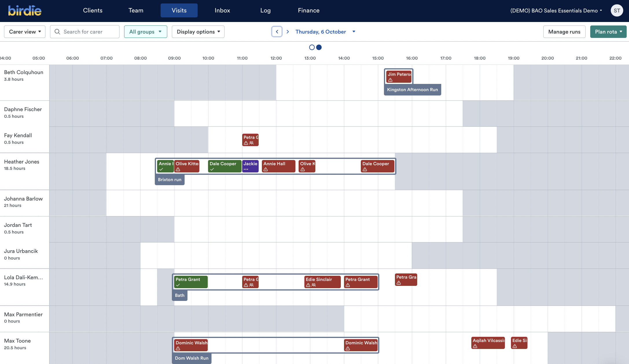Open the ST user avatar menu

pos(617,10)
